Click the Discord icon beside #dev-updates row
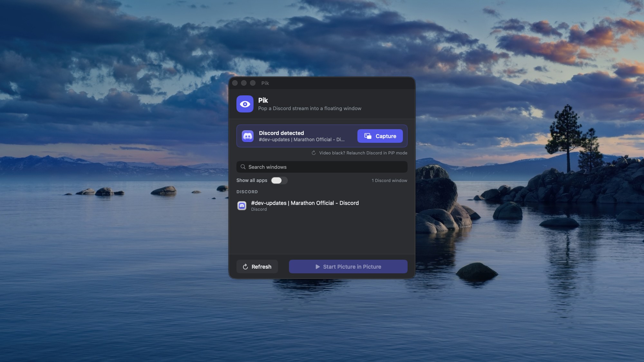Viewport: 644px width, 362px height. pos(242,206)
